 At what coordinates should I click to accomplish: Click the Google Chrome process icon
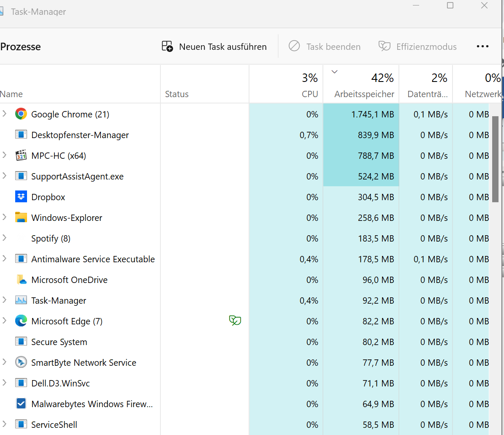[21, 114]
